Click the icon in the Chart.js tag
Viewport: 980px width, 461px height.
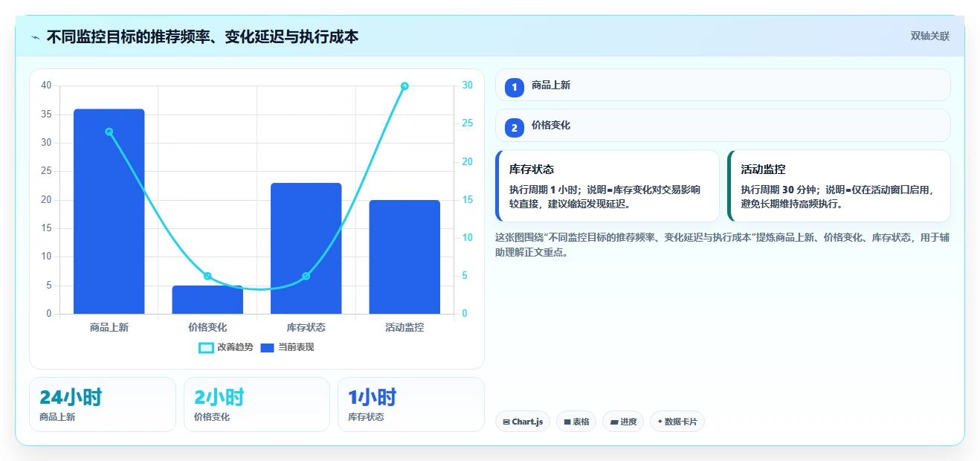coord(506,422)
